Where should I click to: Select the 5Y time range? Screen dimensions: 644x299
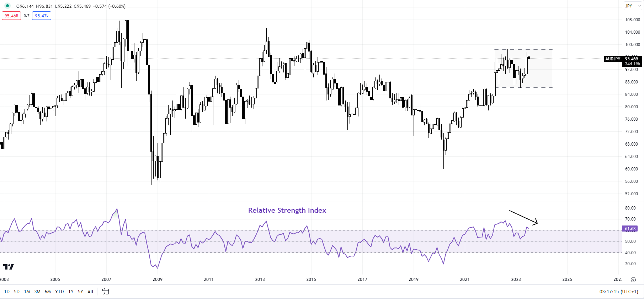click(80, 292)
